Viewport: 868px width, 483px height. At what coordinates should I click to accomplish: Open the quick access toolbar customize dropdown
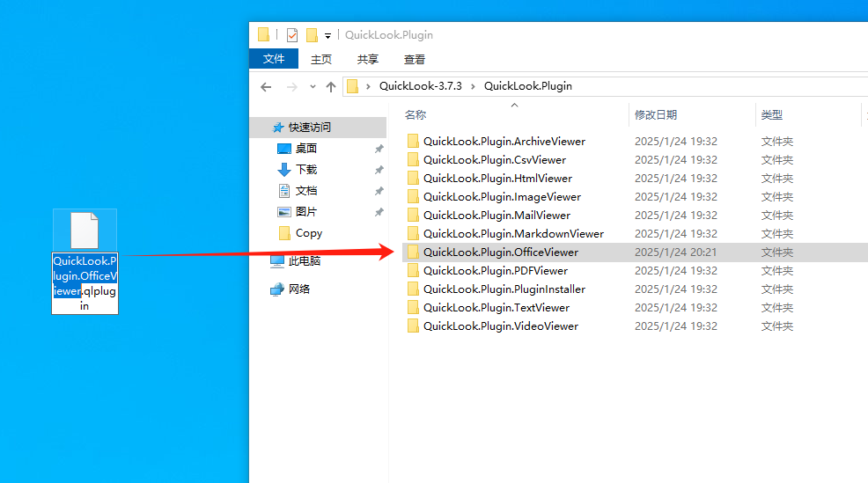tap(327, 36)
